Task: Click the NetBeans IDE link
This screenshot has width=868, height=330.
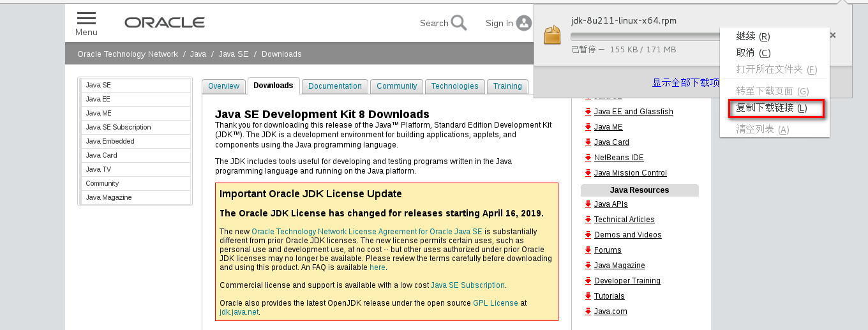Action: [x=619, y=158]
